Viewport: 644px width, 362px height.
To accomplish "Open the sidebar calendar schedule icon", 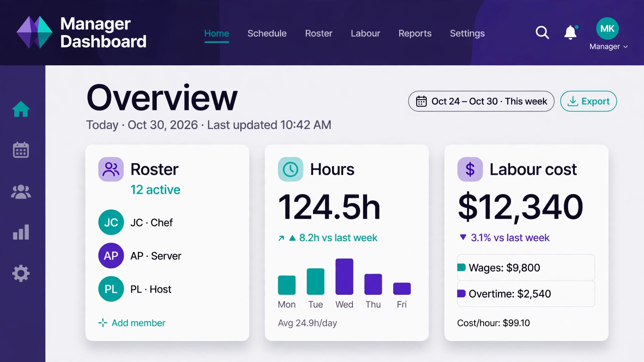I will point(21,150).
